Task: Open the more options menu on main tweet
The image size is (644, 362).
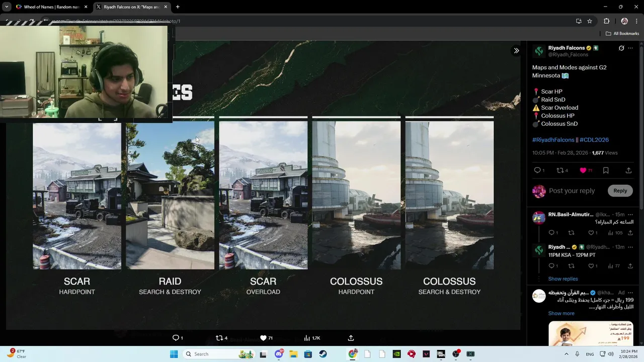Action: [630, 48]
